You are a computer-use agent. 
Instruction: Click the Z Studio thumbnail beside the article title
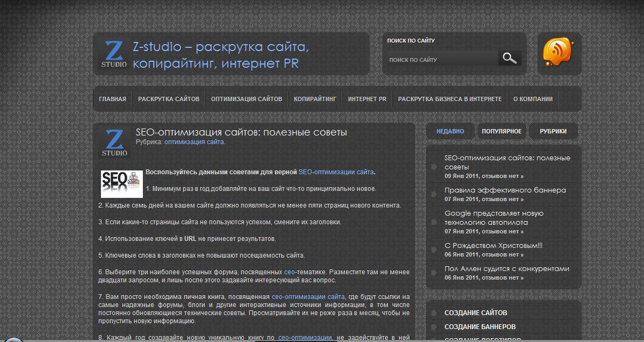pos(114,142)
